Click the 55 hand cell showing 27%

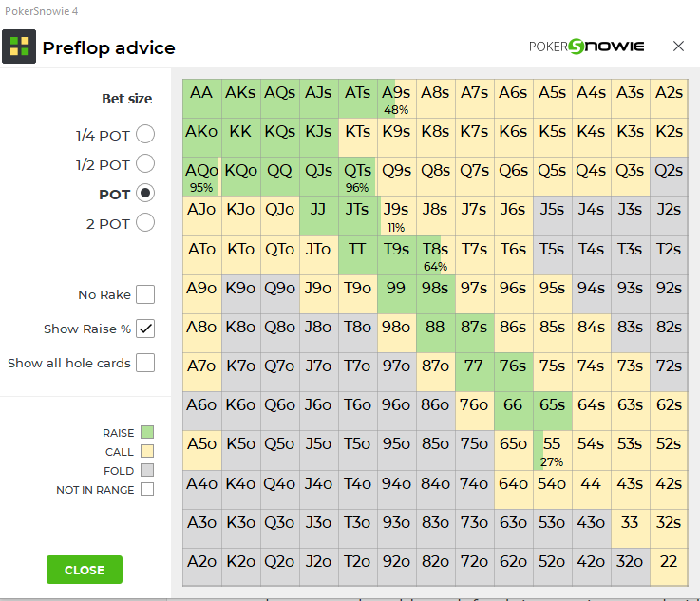click(553, 450)
